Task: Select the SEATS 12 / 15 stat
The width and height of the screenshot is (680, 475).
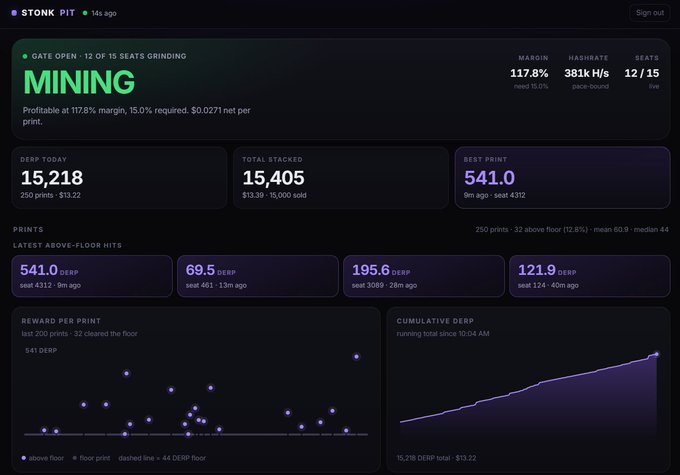Action: [x=642, y=72]
